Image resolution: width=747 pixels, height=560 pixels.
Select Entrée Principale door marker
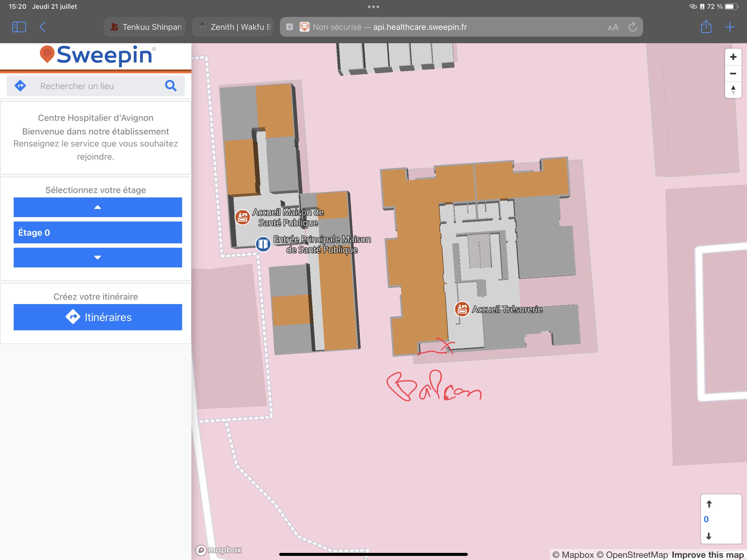coord(263,244)
